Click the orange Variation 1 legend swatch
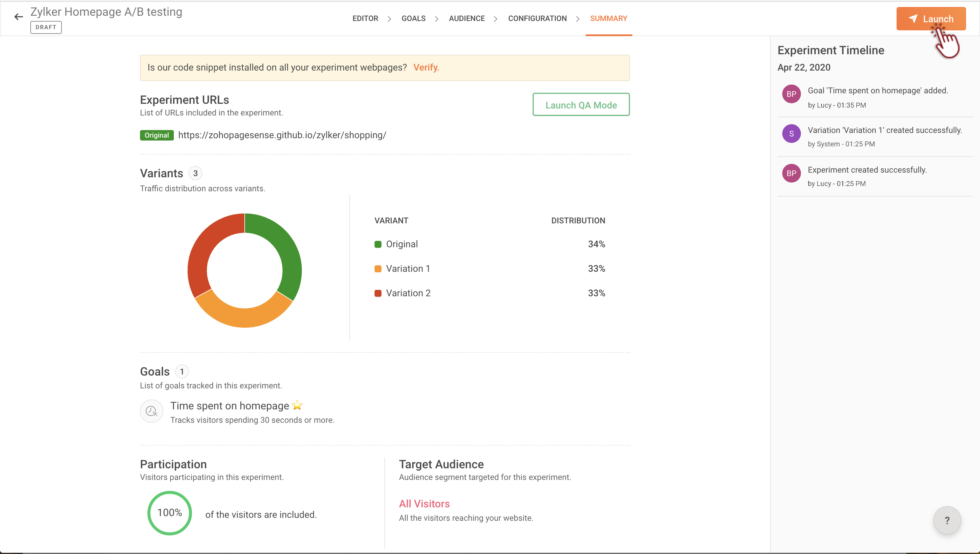This screenshot has height=554, width=980. 378,269
